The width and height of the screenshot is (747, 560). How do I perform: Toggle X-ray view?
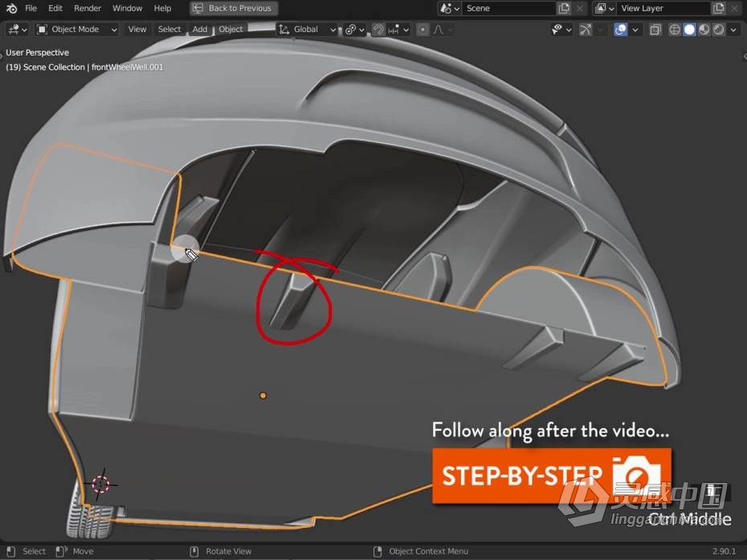point(655,30)
